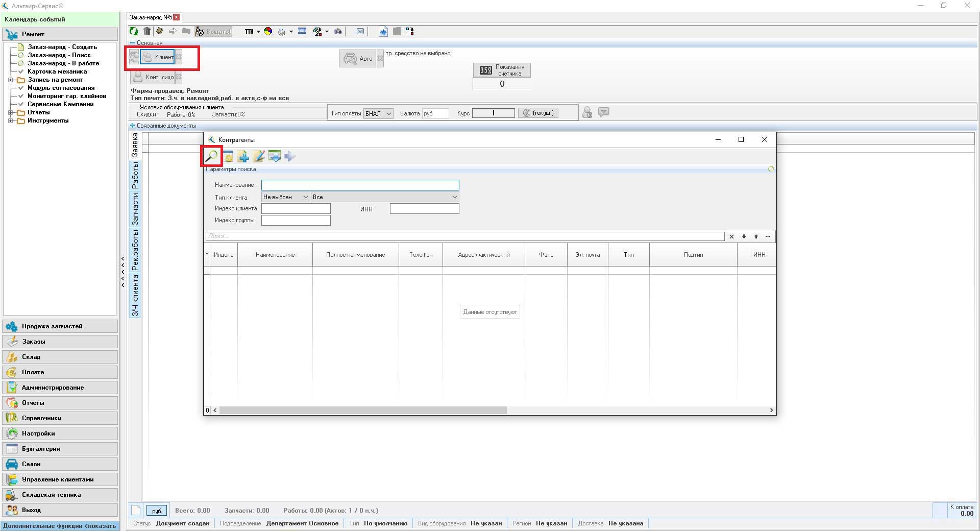
Task: Click the edit contractor pencil icon
Action: click(259, 156)
